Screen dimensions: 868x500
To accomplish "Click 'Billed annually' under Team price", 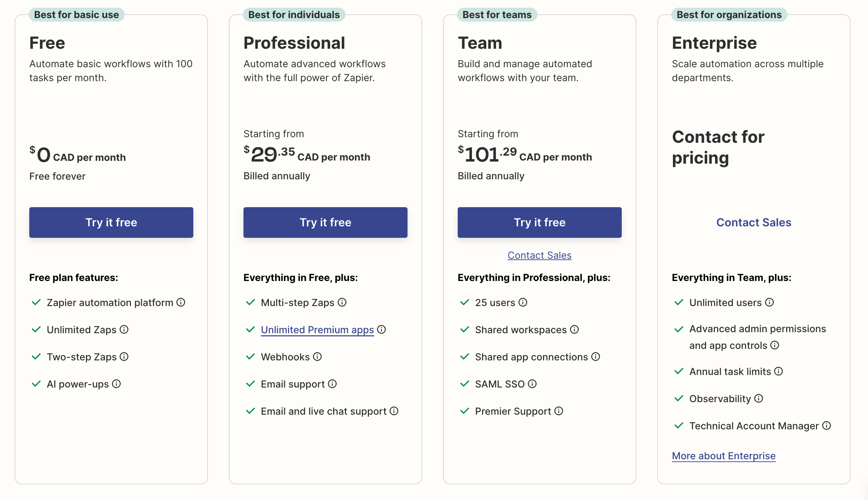I will (x=491, y=176).
